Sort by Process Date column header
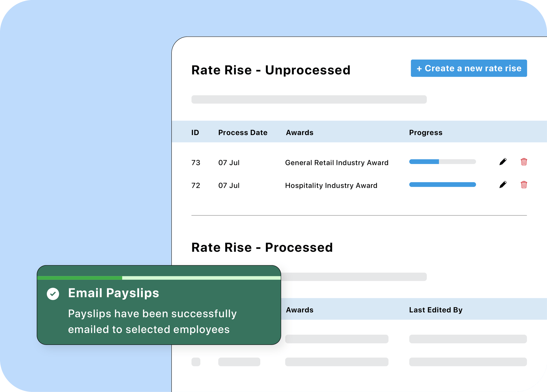The height and width of the screenshot is (392, 547). 243,133
